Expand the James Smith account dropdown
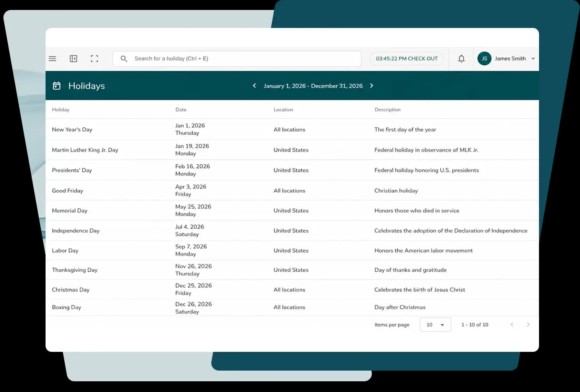Image resolution: width=580 pixels, height=392 pixels. [533, 59]
